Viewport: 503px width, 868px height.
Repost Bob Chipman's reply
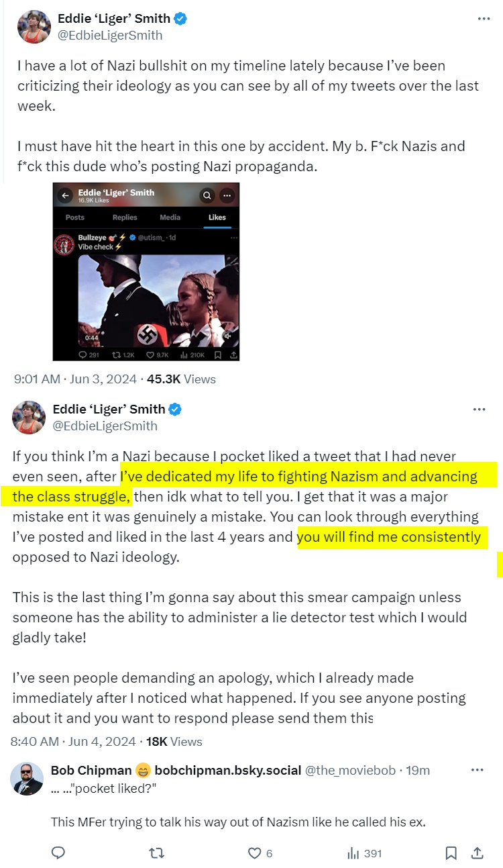pos(156,853)
